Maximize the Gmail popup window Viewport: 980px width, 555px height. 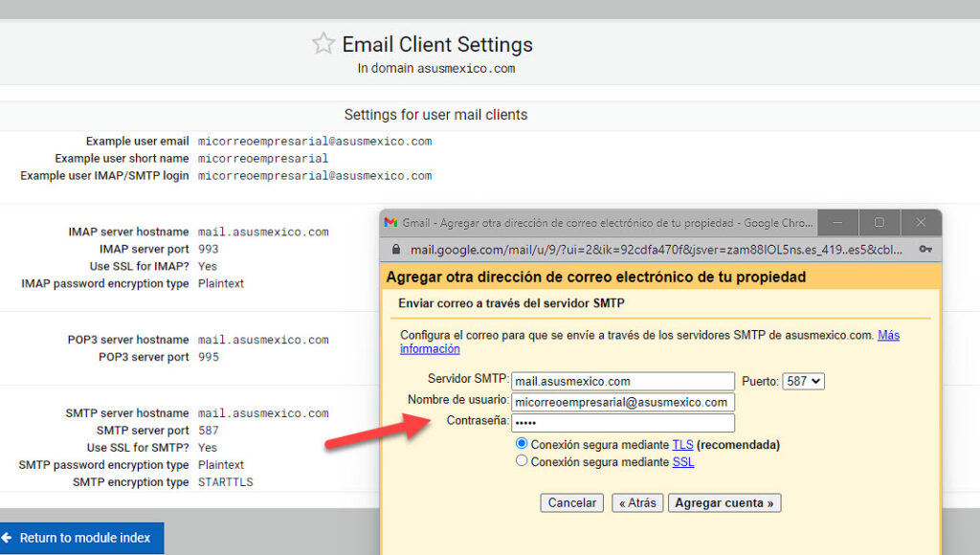coord(879,222)
